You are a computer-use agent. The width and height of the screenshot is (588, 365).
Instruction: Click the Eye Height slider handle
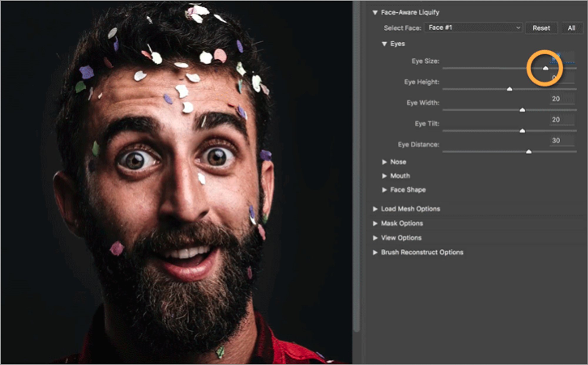[x=510, y=89]
